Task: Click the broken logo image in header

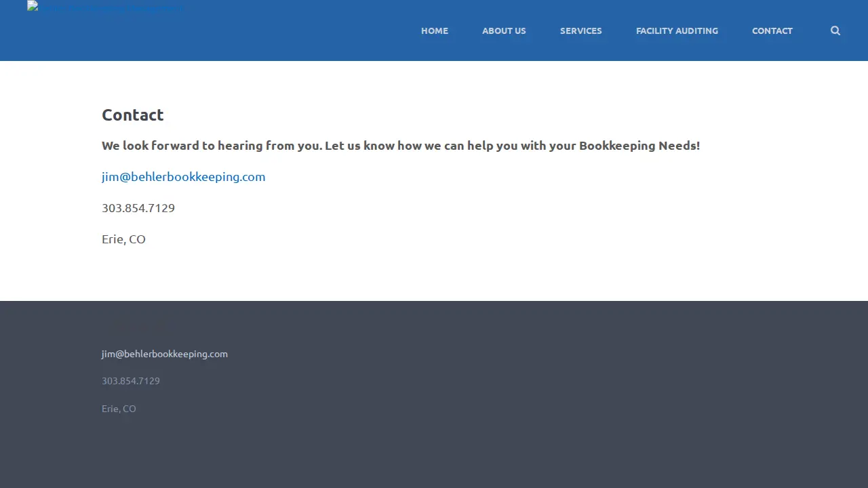Action: [105, 7]
